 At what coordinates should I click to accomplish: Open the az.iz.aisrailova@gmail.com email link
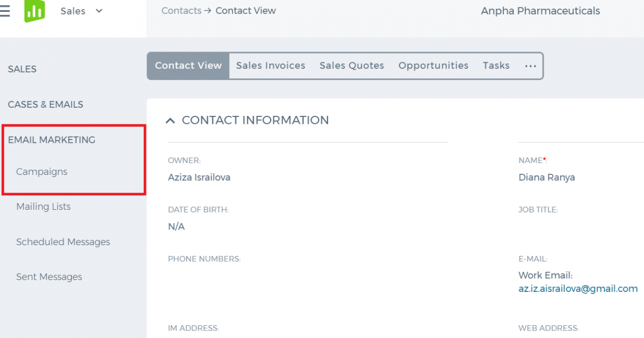[x=578, y=289]
